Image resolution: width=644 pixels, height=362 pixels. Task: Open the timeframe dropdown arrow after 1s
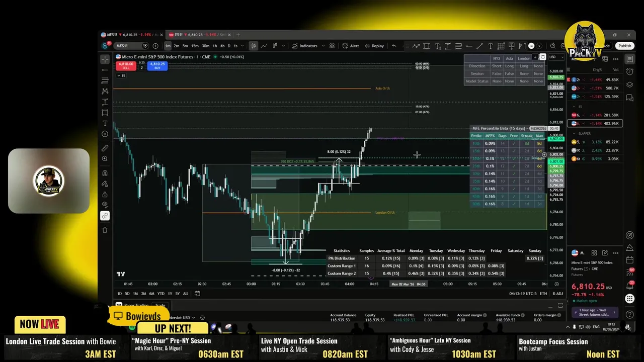click(243, 46)
